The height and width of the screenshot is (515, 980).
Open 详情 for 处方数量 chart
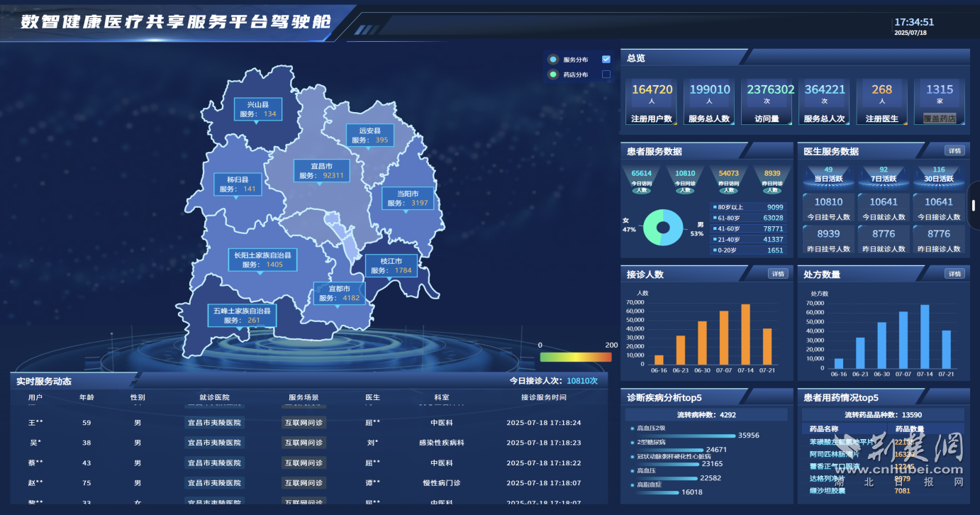tap(954, 274)
